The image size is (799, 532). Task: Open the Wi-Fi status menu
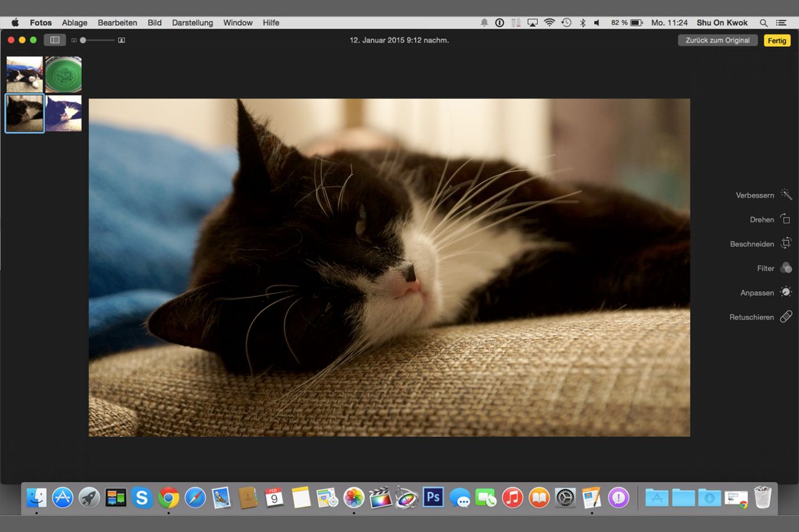point(549,23)
